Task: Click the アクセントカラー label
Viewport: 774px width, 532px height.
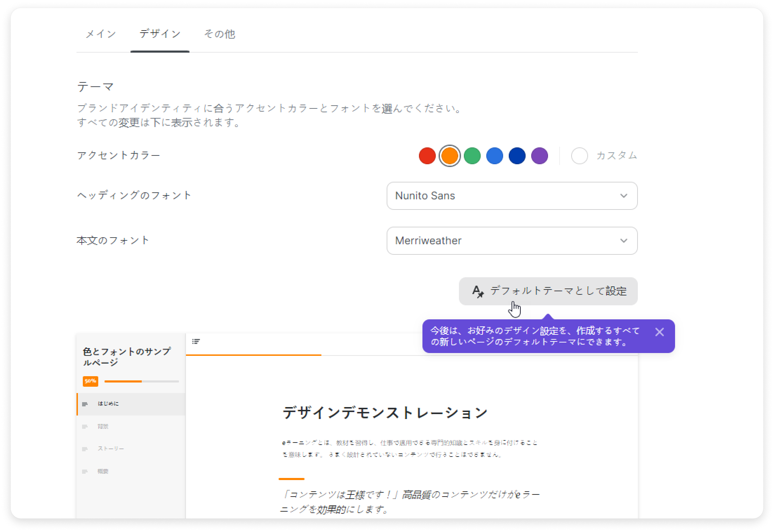Action: pyautogui.click(x=119, y=155)
